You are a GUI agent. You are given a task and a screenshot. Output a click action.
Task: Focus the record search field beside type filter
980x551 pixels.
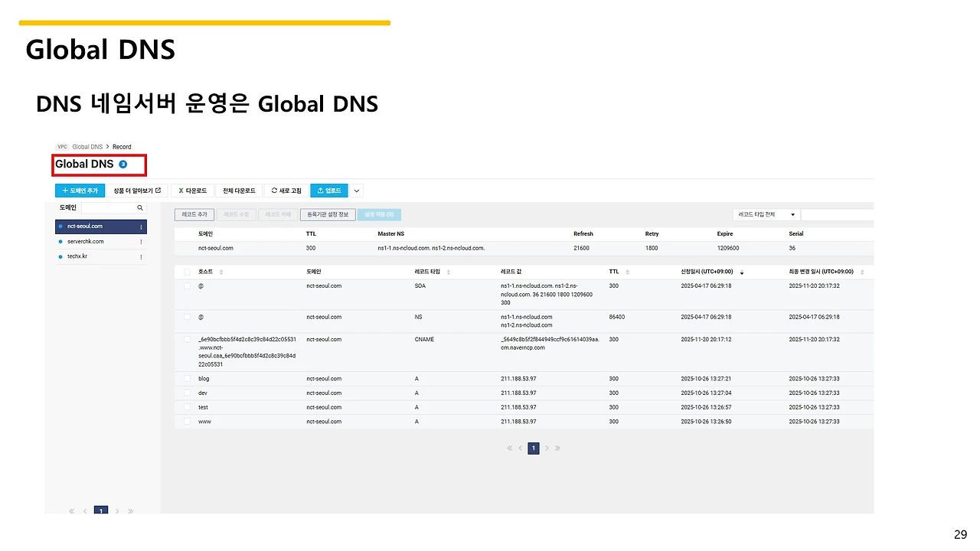tap(837, 215)
